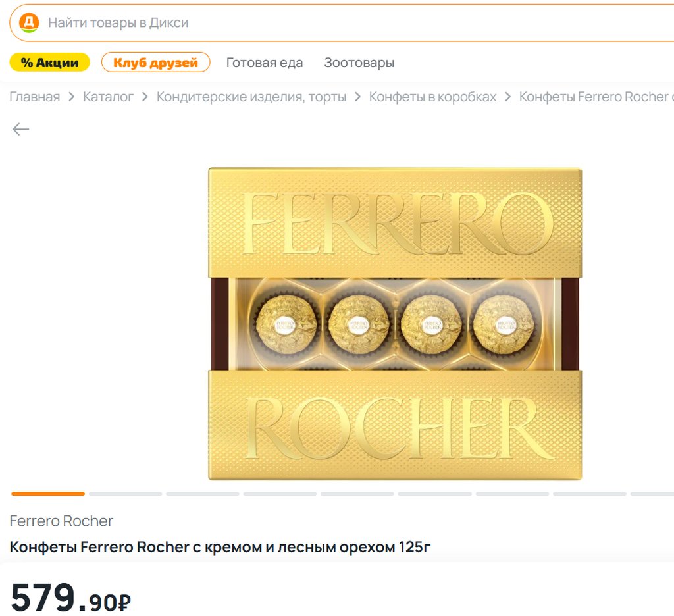
Task: Open the Зоотовары category
Action: click(359, 63)
